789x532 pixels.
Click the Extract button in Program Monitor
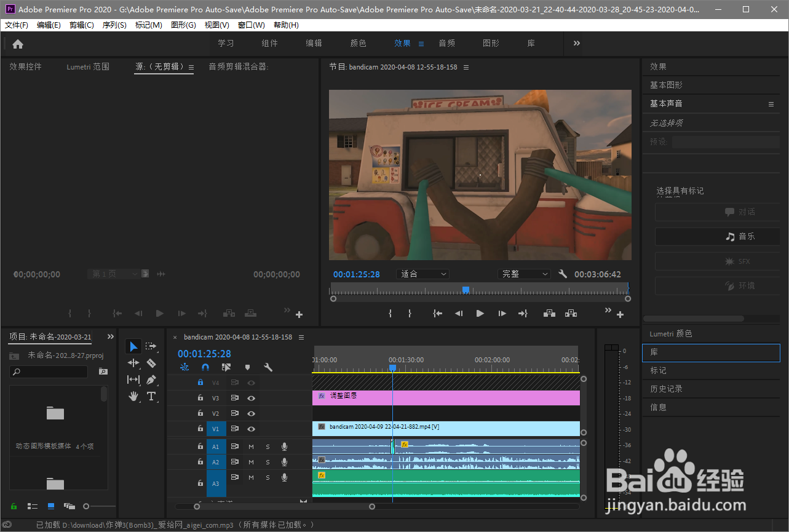click(x=571, y=314)
